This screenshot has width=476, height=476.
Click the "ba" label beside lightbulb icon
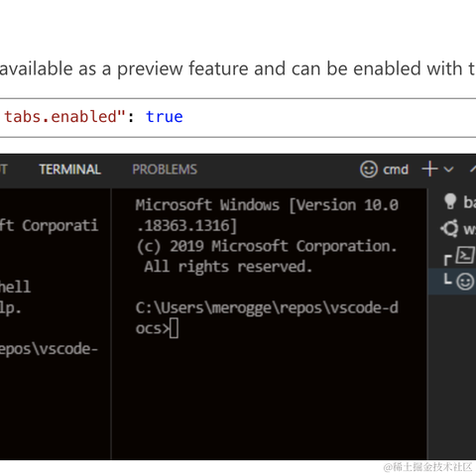[469, 202]
